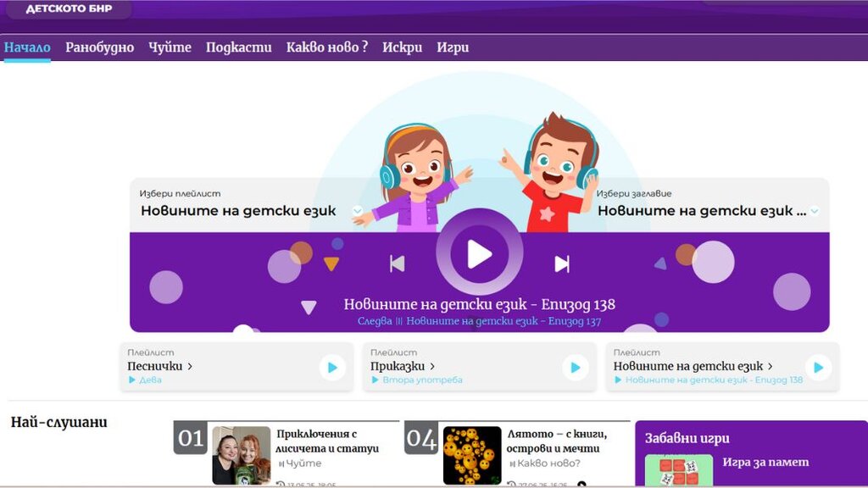Play the Песнички playlist

point(332,368)
